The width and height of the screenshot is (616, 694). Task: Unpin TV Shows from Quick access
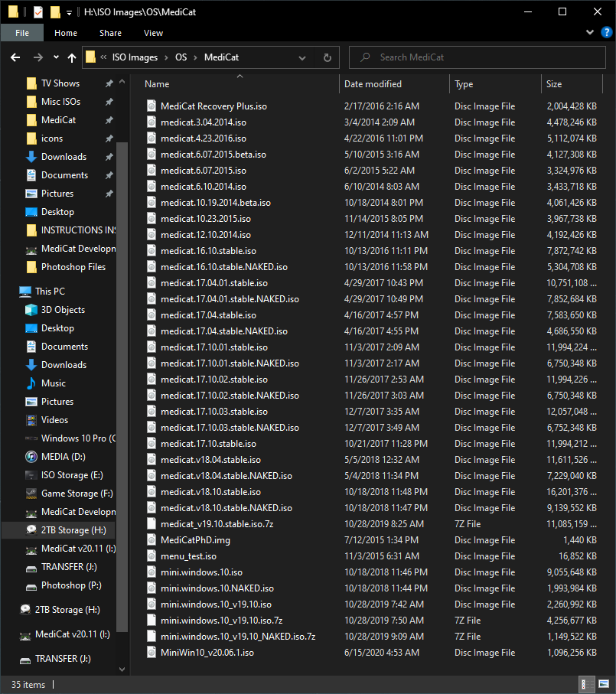point(109,83)
